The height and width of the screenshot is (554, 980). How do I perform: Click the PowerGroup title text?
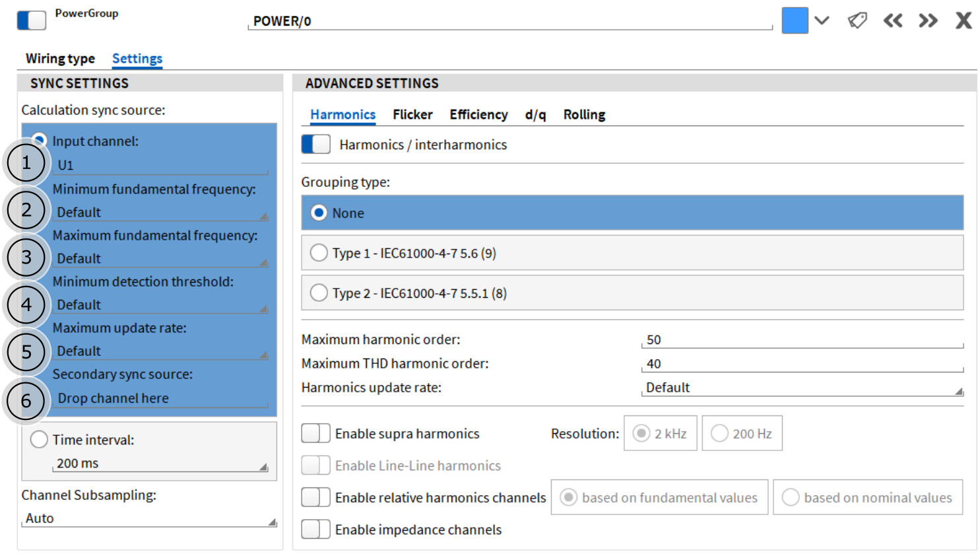coord(86,13)
